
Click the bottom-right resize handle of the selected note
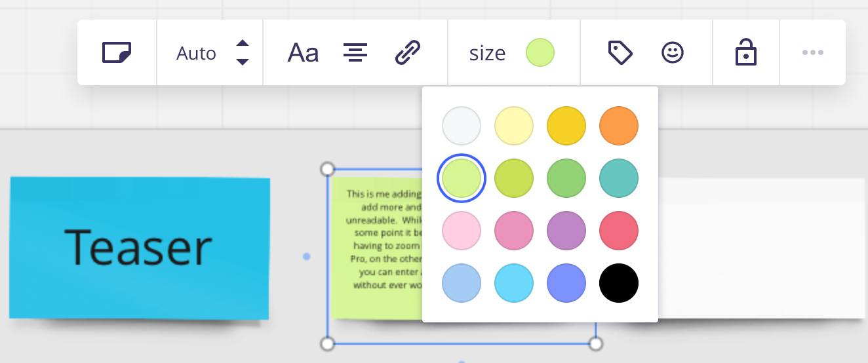coord(595,343)
